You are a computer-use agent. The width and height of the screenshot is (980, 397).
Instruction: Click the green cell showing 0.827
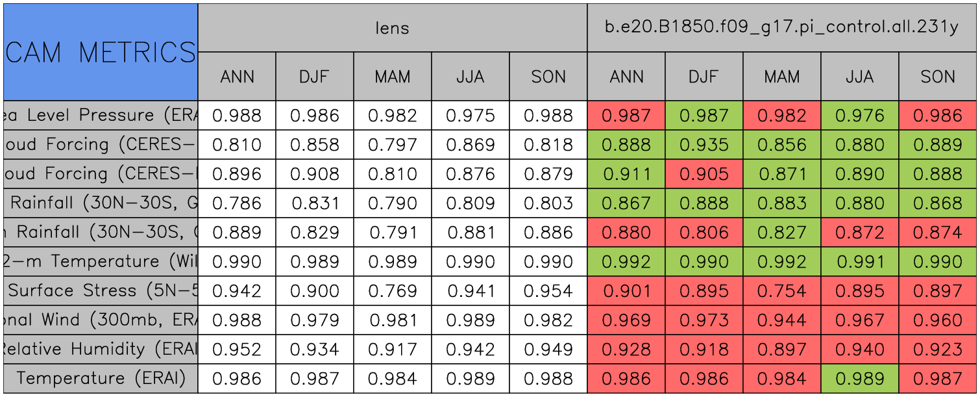point(781,233)
